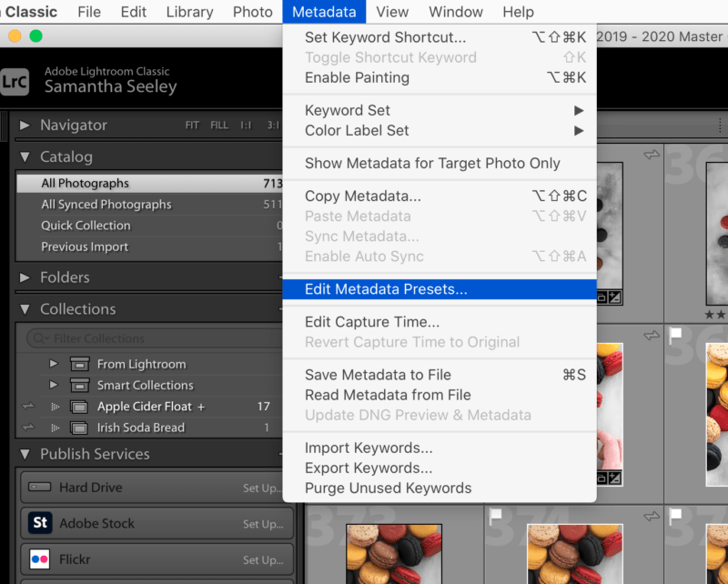Click Set Up for Hard Drive
This screenshot has height=584, width=728.
pos(262,488)
